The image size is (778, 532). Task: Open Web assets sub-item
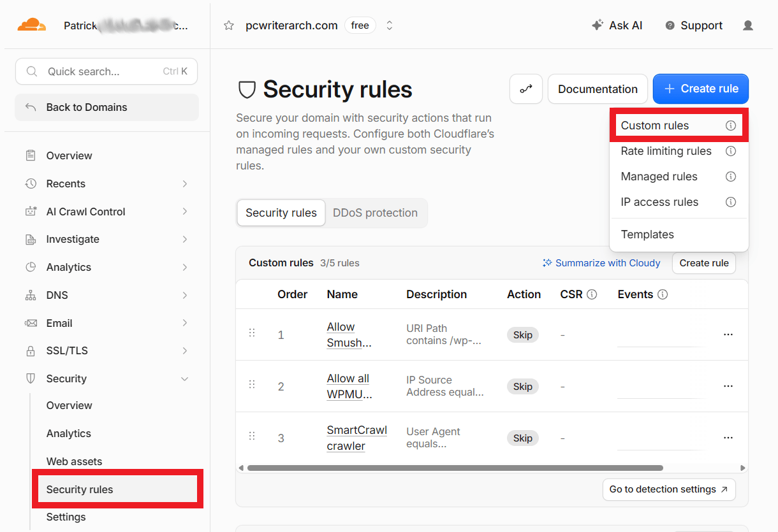click(x=74, y=461)
